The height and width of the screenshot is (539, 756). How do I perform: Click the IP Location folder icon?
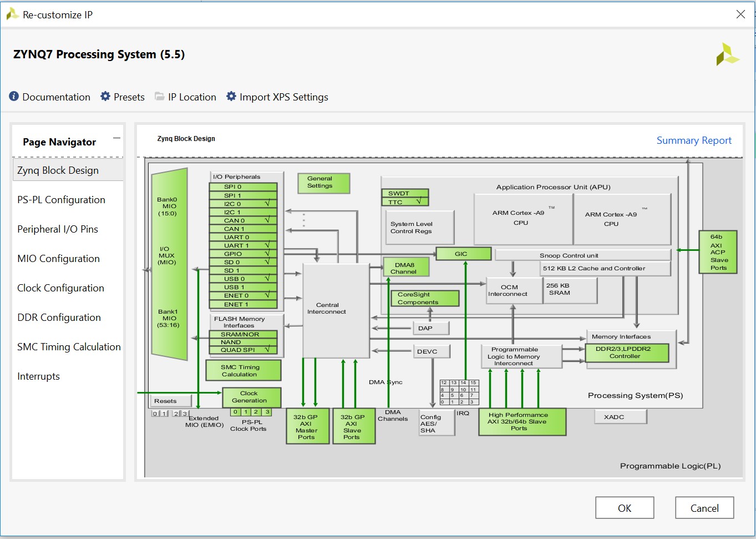[160, 97]
